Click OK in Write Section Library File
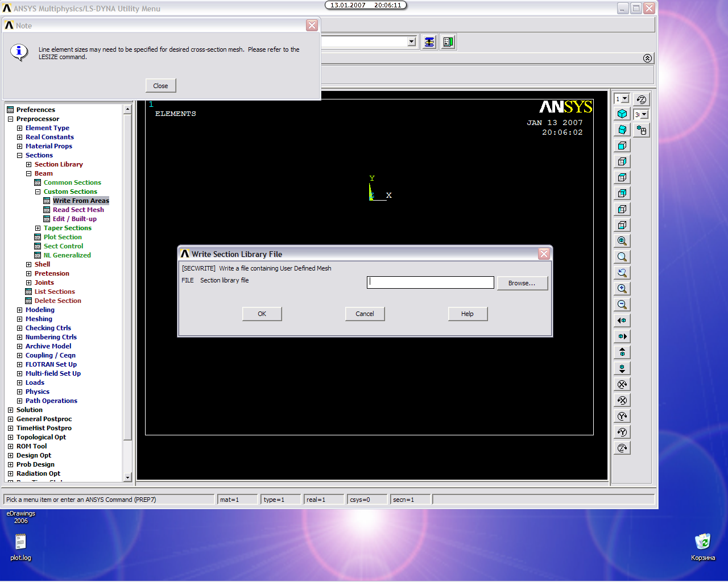The image size is (728, 582). 262,314
